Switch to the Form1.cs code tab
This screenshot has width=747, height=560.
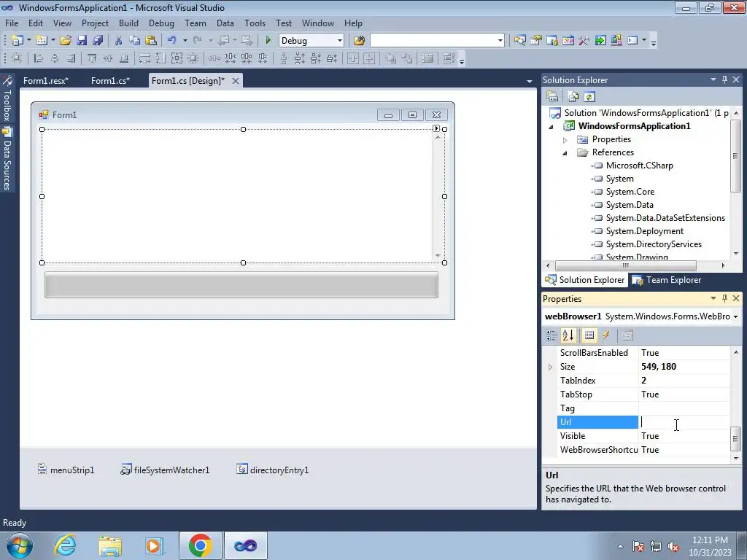(110, 81)
